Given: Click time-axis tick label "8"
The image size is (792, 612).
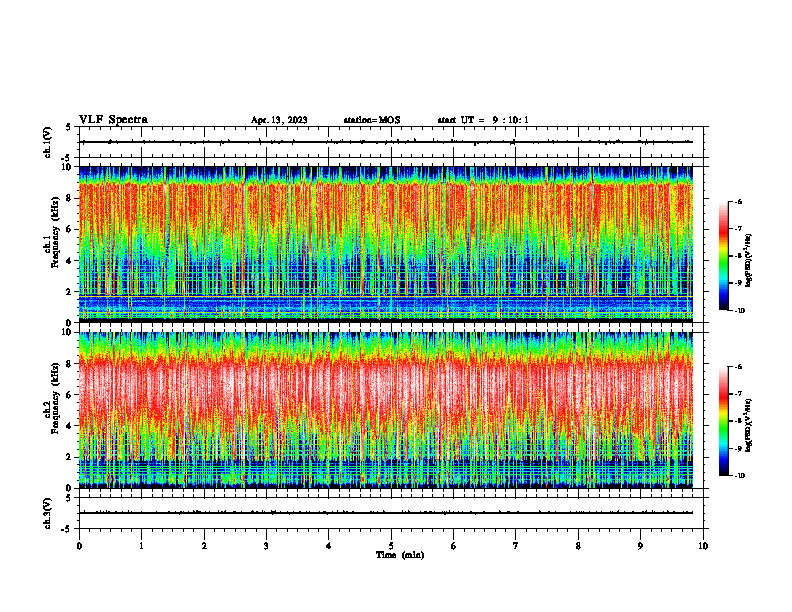Looking at the screenshot, I should pyautogui.click(x=578, y=546).
